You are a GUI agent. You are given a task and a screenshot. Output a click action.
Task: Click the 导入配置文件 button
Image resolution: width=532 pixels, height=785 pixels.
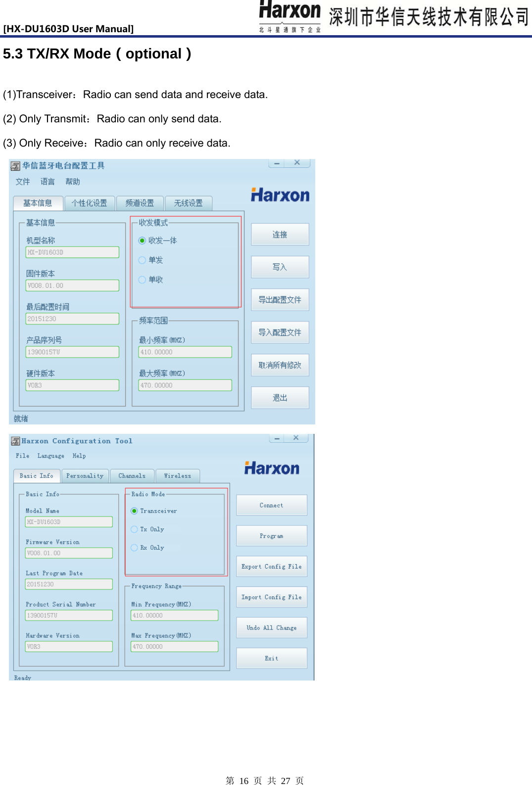point(280,332)
